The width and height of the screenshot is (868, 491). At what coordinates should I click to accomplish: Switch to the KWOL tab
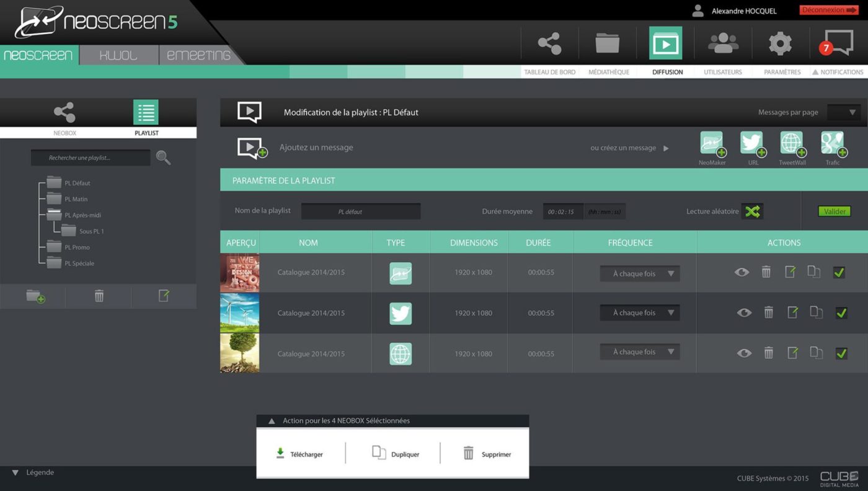118,55
